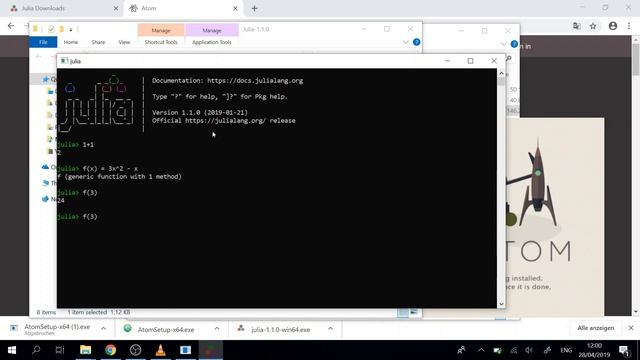
Task: Show hidden system tray icons
Action: [x=481, y=350]
